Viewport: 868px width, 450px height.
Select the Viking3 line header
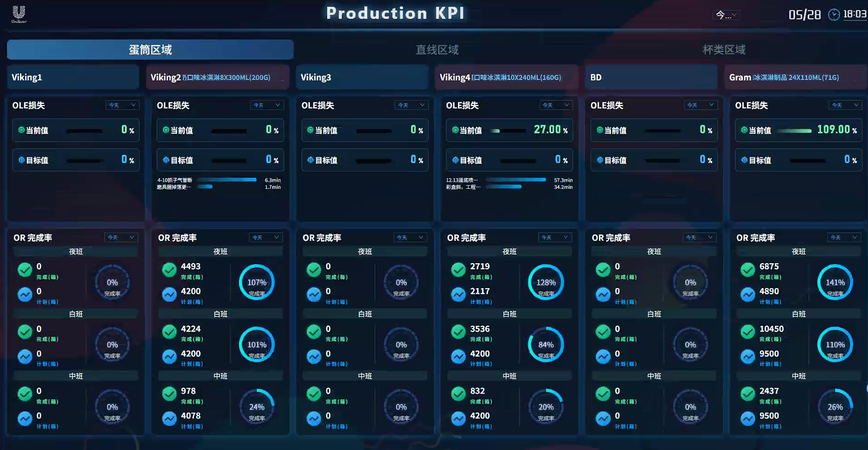click(362, 77)
